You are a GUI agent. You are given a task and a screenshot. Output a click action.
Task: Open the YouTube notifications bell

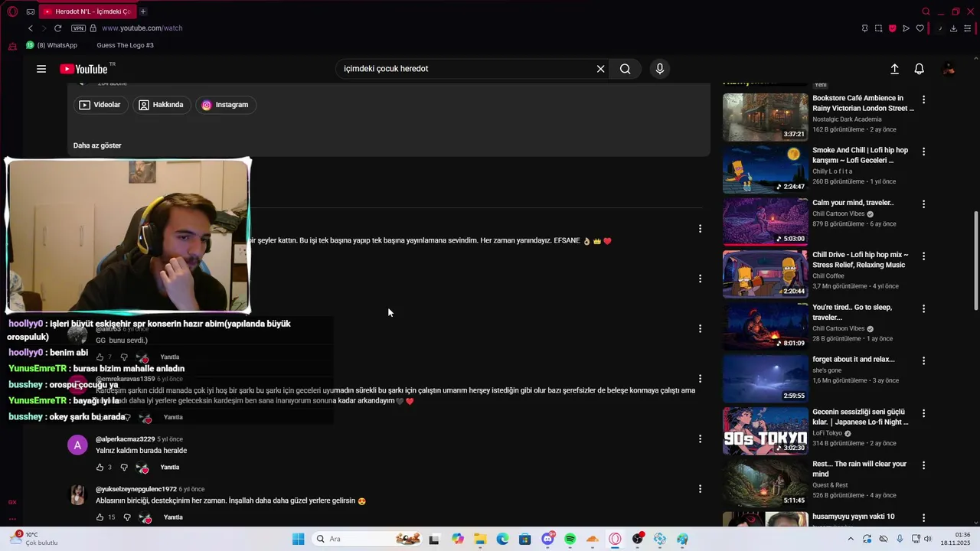[x=920, y=69]
